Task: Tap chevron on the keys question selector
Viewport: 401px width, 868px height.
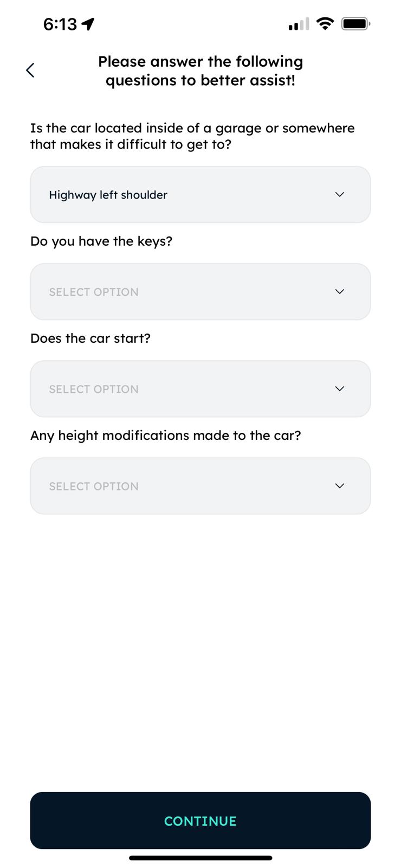Action: [x=340, y=292]
